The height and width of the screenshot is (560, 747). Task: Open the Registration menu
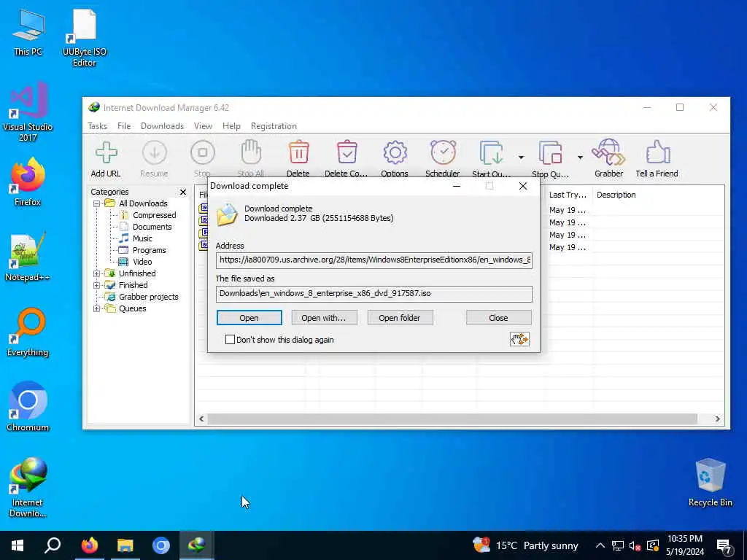click(x=274, y=126)
